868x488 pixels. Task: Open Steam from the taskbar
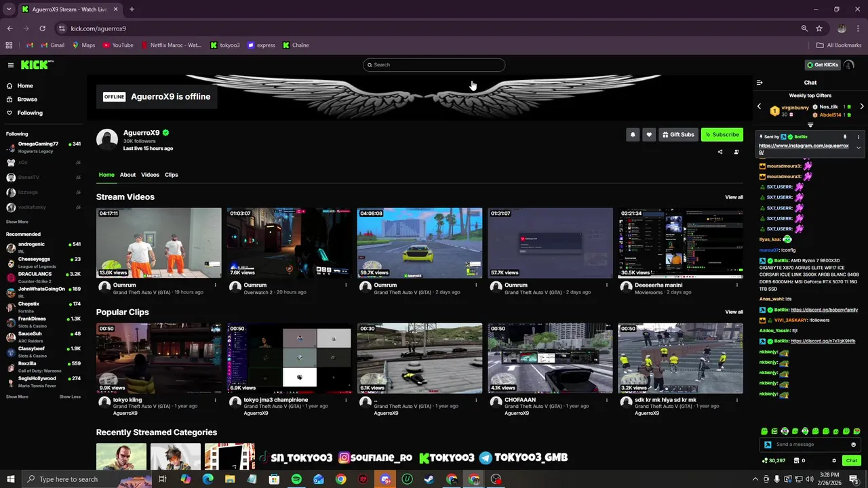(x=429, y=479)
